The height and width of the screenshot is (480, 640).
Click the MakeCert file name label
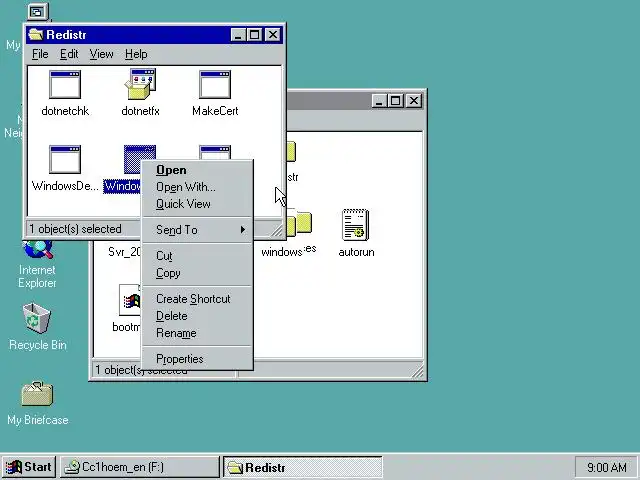point(215,111)
